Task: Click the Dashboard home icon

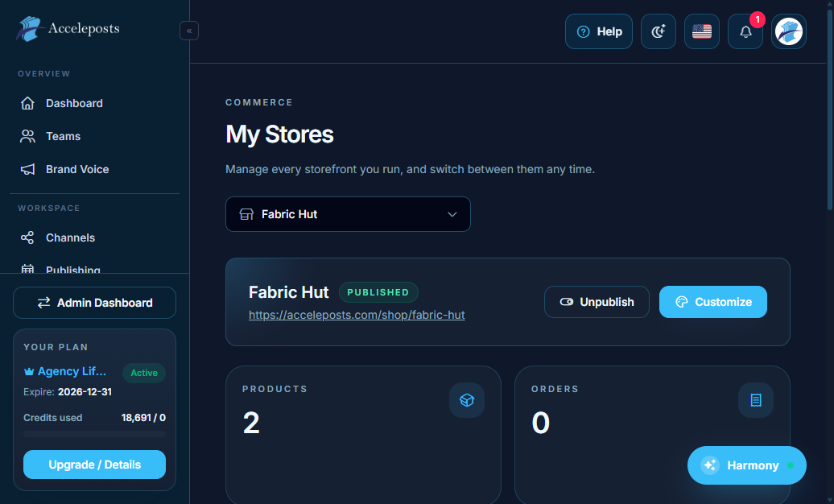Action: coord(27,103)
